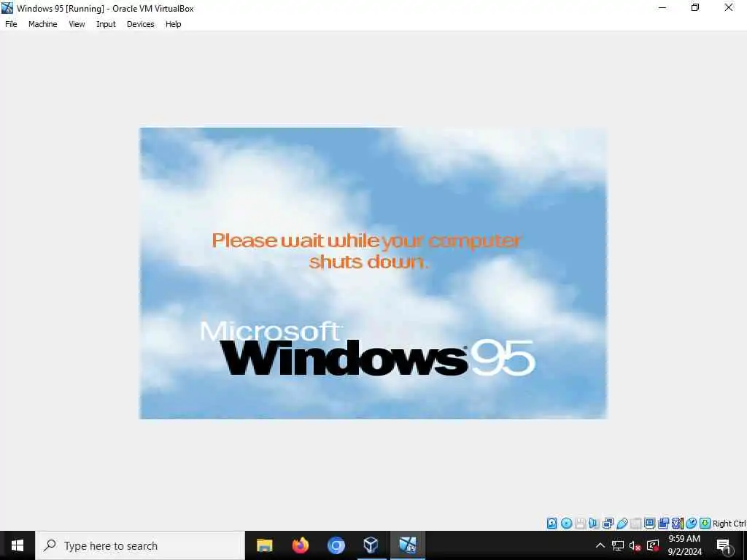Click the audio speaker status icon

click(594, 524)
